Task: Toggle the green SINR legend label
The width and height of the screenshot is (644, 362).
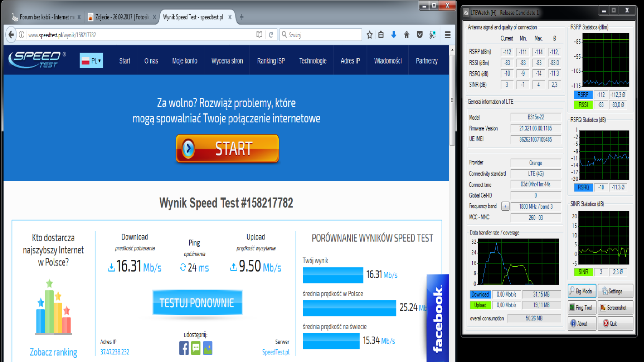Action: 583,272
